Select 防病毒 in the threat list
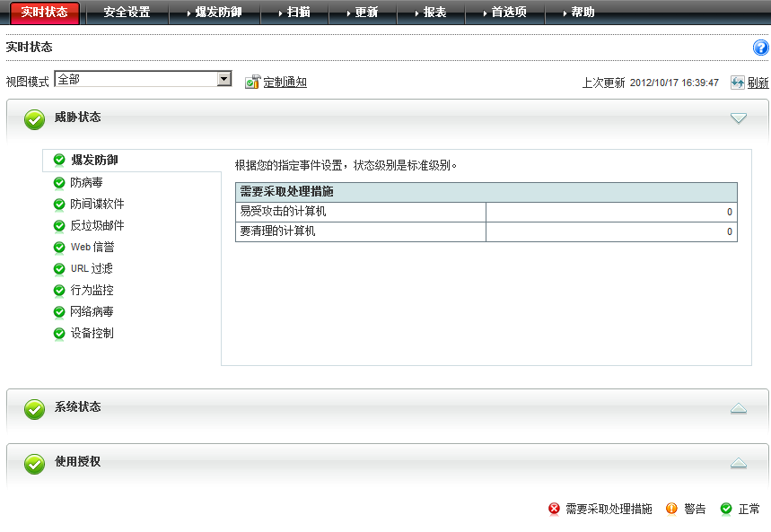771x532 pixels. pyautogui.click(x=86, y=182)
